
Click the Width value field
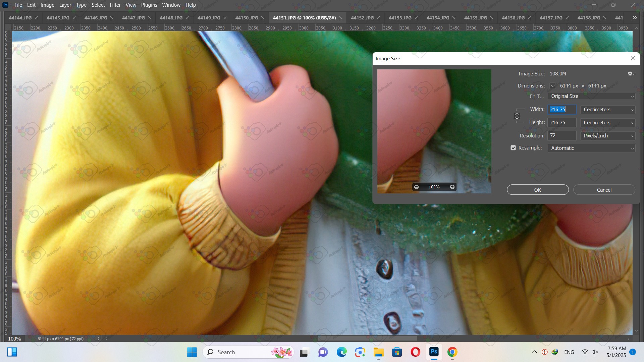pyautogui.click(x=562, y=110)
